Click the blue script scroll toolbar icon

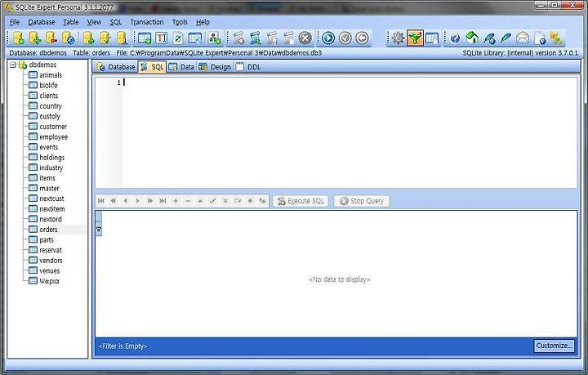pyautogui.click(x=256, y=38)
